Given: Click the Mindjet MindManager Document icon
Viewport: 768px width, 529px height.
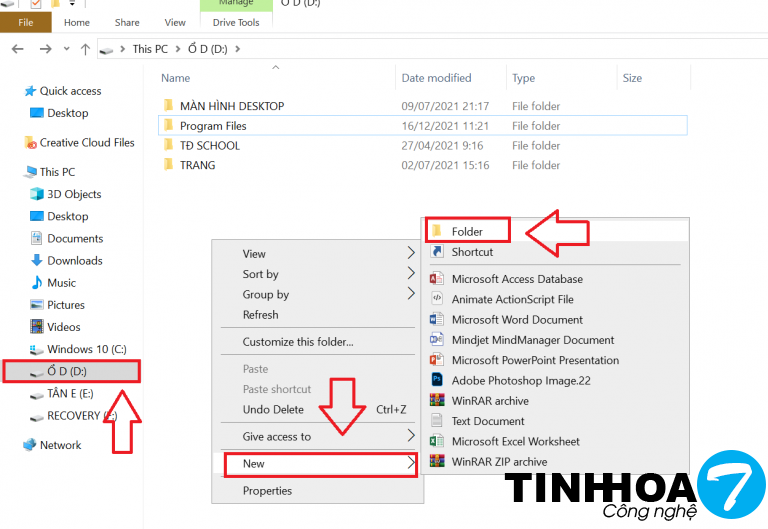Looking at the screenshot, I should coord(436,340).
